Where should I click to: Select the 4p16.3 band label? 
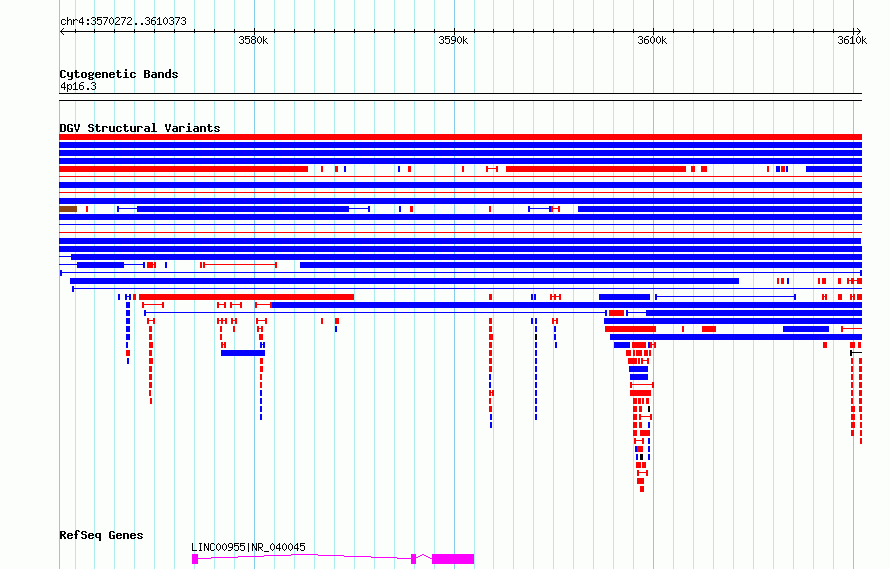(x=78, y=86)
